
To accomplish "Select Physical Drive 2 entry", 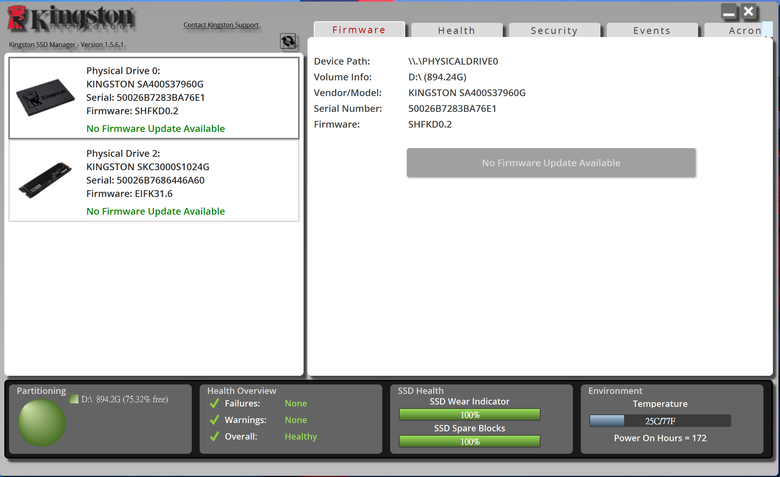I will (x=154, y=181).
